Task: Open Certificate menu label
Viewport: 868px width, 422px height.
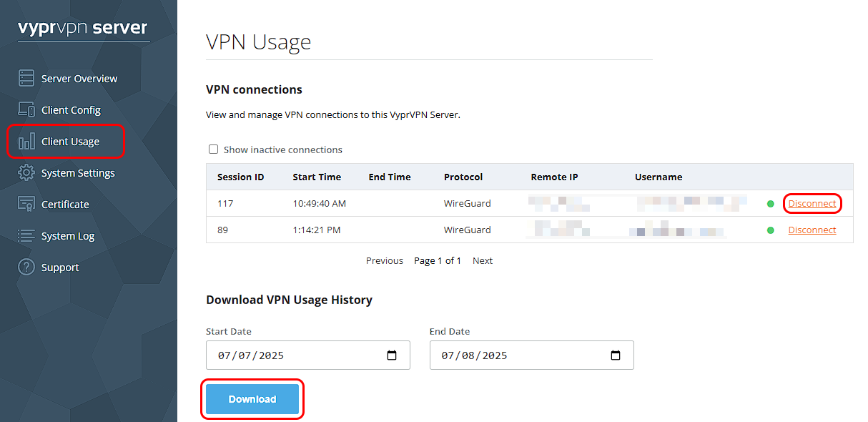Action: pos(65,205)
